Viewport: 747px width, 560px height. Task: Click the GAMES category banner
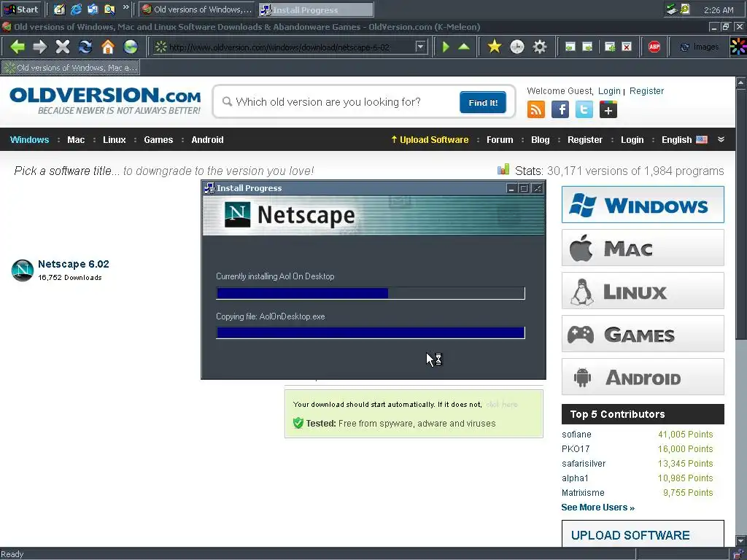pos(643,334)
